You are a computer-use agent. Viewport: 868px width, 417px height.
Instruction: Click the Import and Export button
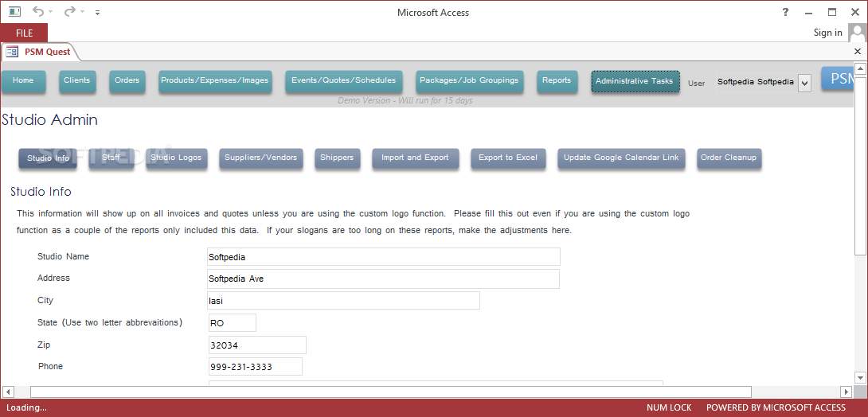point(415,158)
